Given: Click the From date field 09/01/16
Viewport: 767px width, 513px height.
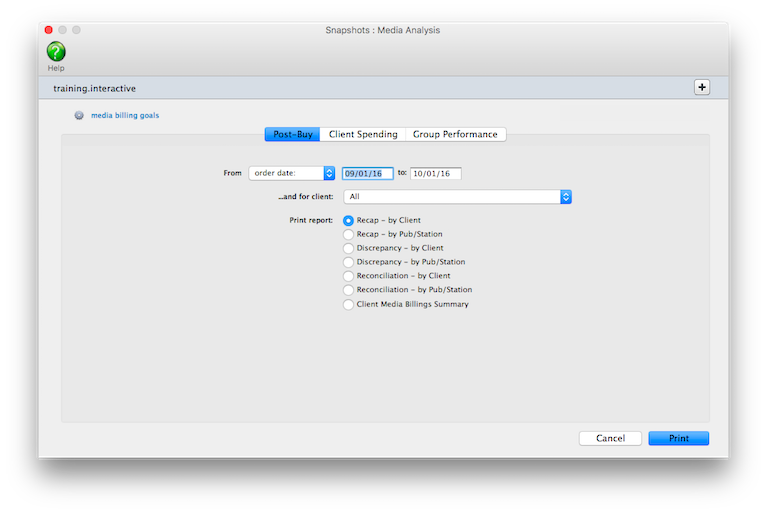Looking at the screenshot, I should click(x=368, y=173).
